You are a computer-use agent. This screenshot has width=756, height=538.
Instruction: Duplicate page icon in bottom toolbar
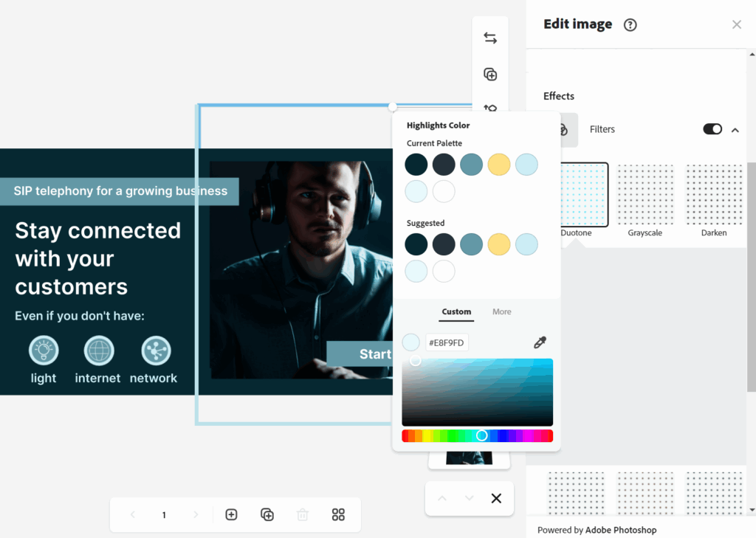[267, 514]
